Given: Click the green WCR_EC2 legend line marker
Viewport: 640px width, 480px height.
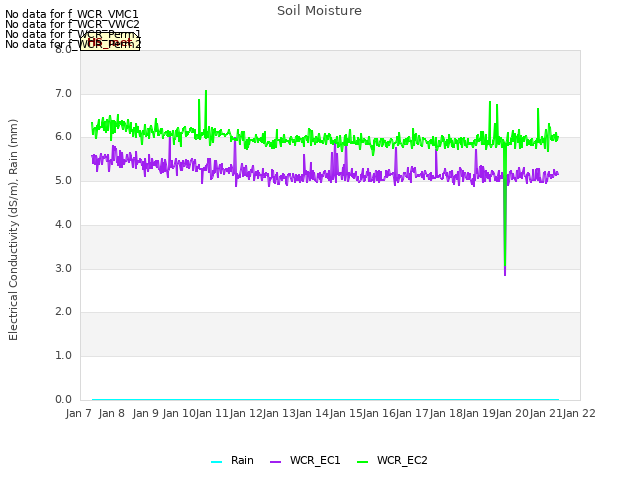Looking at the screenshot, I should (x=362, y=462).
